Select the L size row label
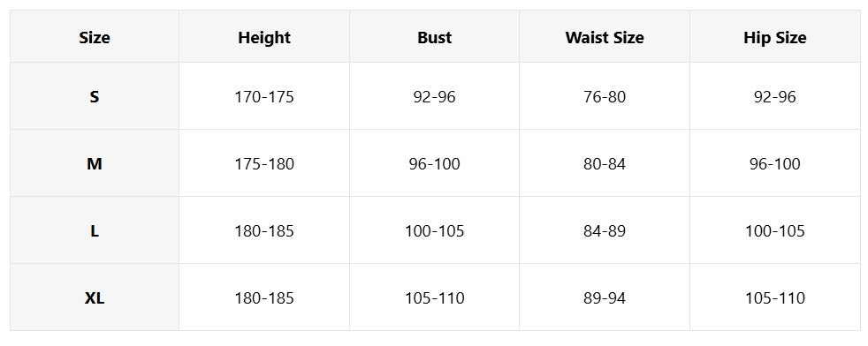Image resolution: width=868 pixels, height=346 pixels. tap(95, 230)
